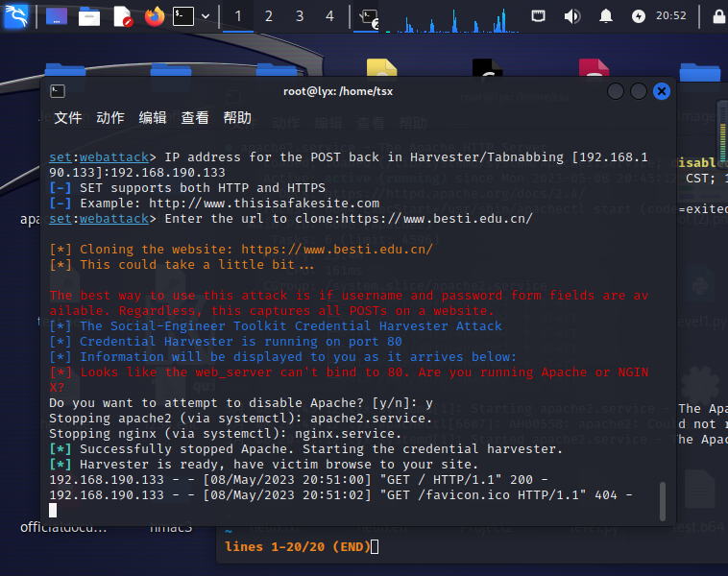
Task: Maximize the root@lyx terminal window
Action: point(639,91)
